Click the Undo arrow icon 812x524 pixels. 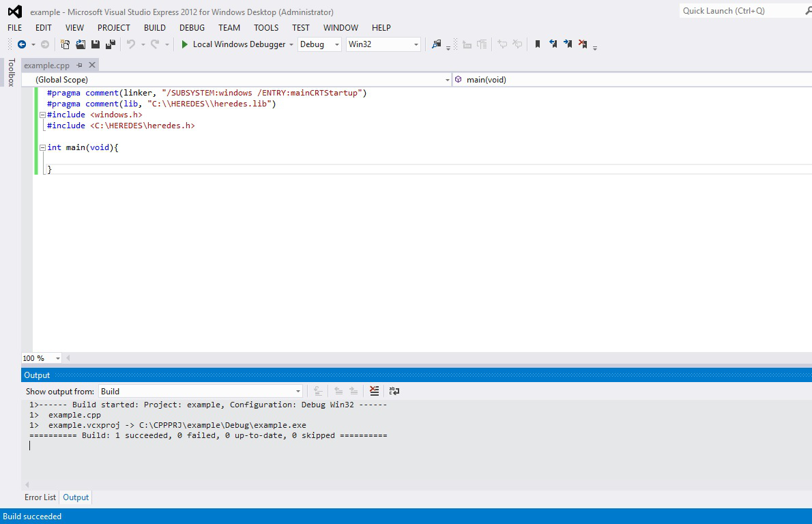point(131,44)
